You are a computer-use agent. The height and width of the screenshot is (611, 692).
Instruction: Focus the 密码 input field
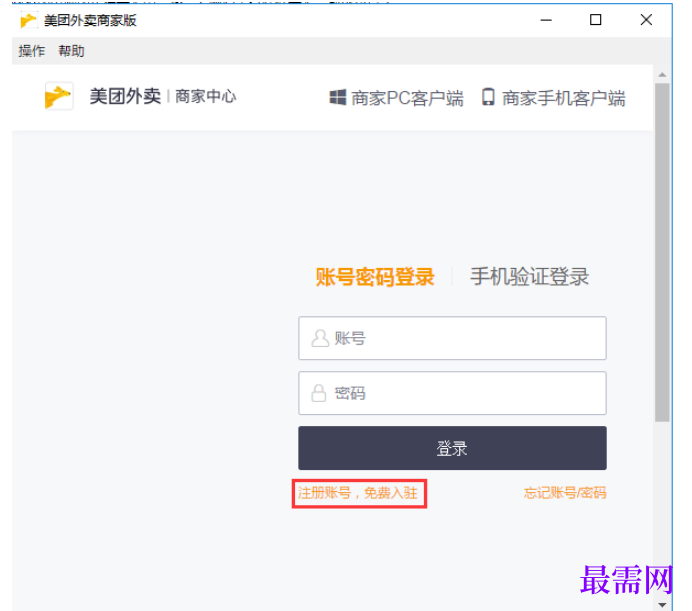[452, 393]
